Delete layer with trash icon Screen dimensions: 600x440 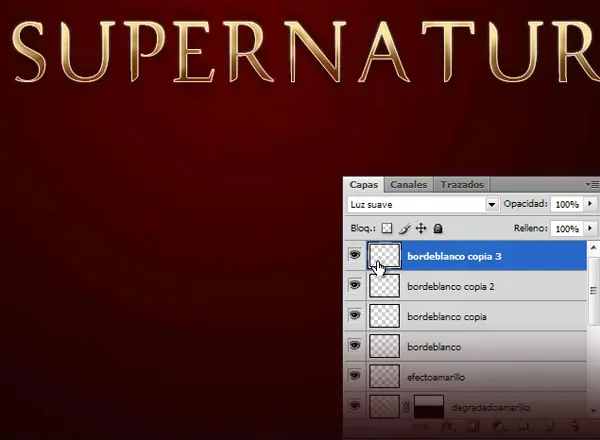pos(575,426)
